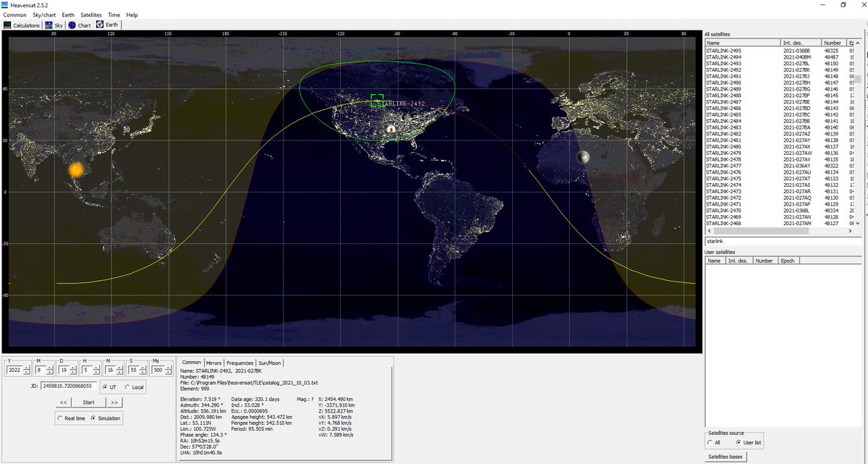Viewport: 868px width, 464px height.
Task: Click the satellite search box containing starlink
Action: click(x=782, y=240)
